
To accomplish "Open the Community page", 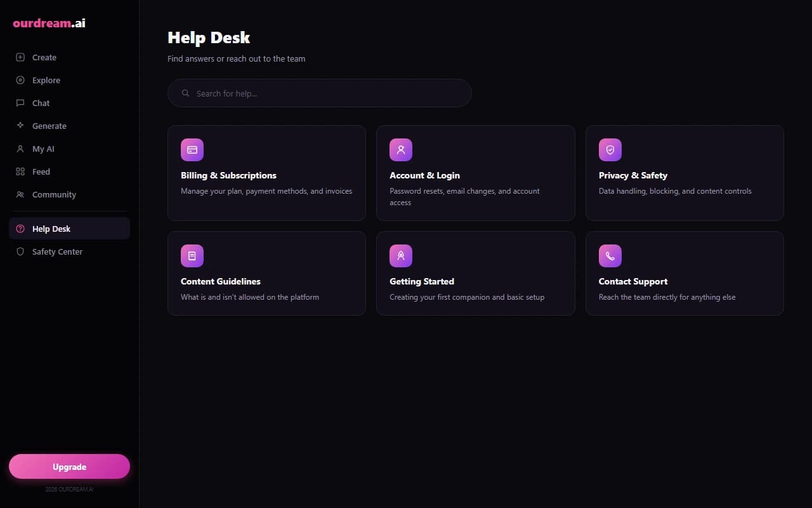I will point(69,194).
